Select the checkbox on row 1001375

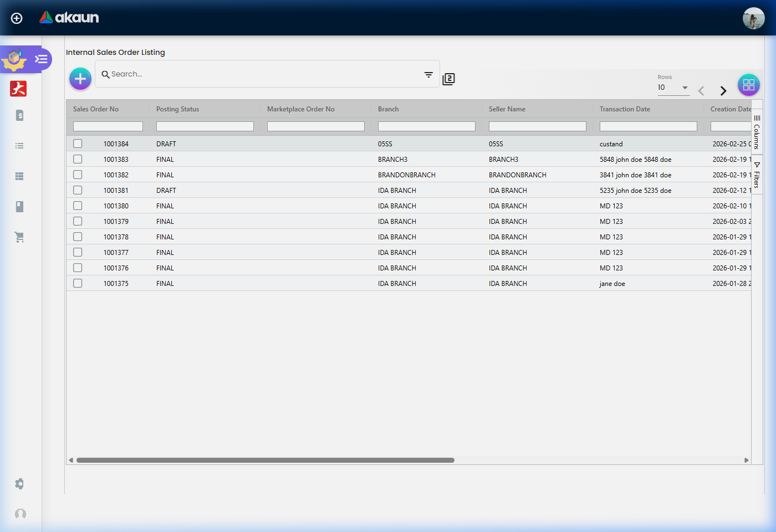pos(77,283)
